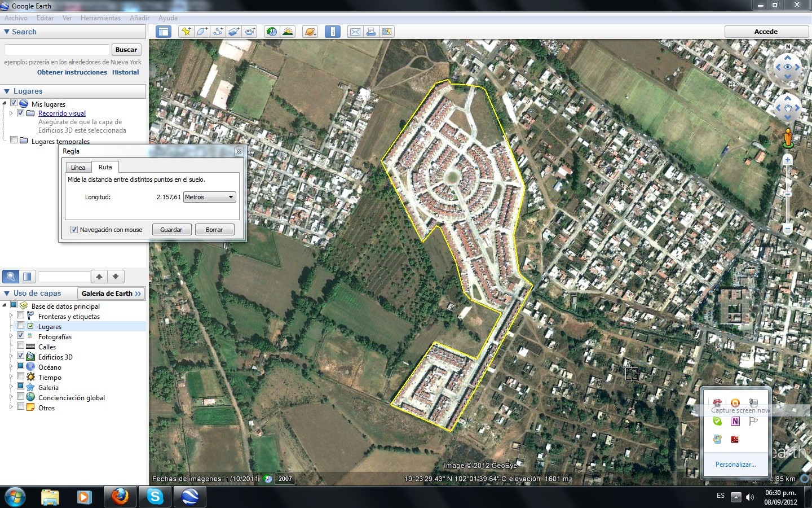The width and height of the screenshot is (812, 508).
Task: Click the magnifier search-places button in Lugares
Action: pos(11,277)
